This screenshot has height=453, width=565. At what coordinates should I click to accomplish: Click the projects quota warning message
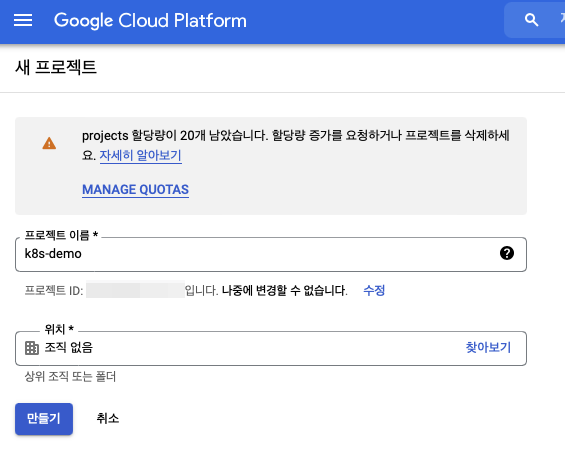click(x=295, y=145)
